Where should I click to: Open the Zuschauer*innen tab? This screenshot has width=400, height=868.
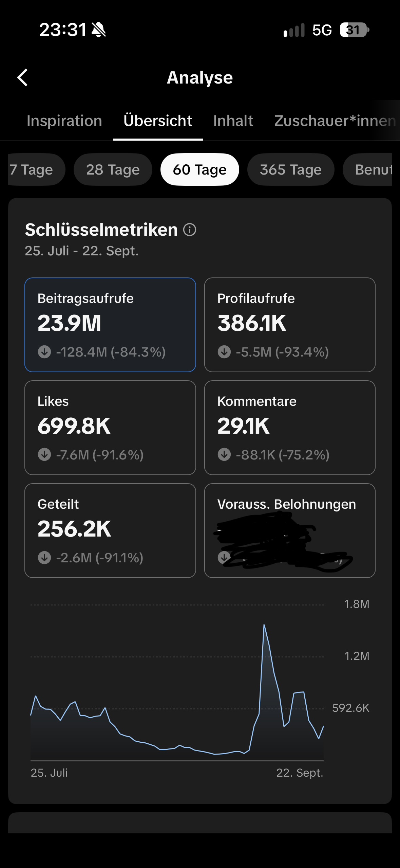pyautogui.click(x=335, y=121)
